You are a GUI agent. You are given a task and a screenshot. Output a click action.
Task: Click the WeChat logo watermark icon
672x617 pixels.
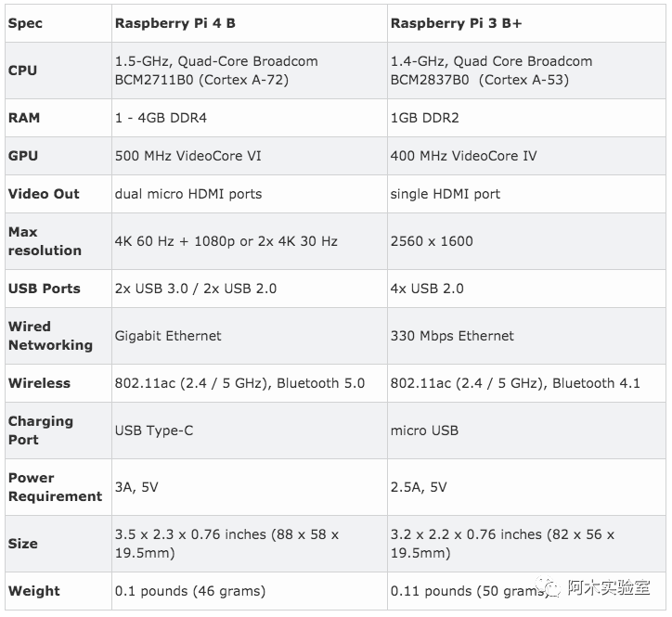549,587
